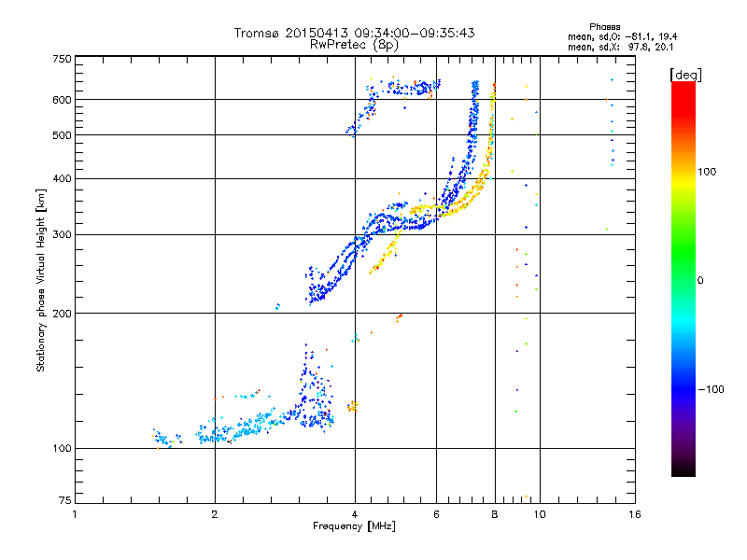Screen dimensions: 747x560
Task: Click the 'Phases' header text
Action: click(x=604, y=27)
